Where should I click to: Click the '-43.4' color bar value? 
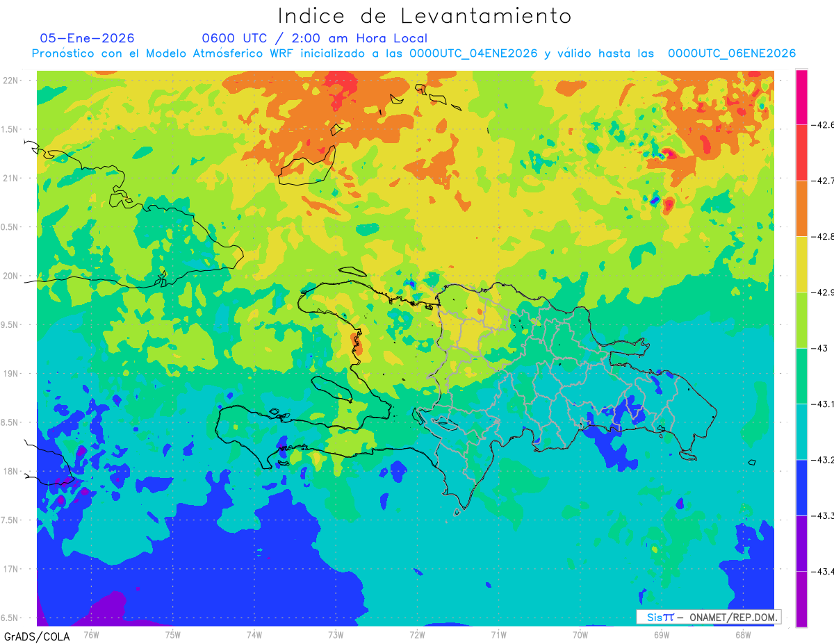click(823, 571)
